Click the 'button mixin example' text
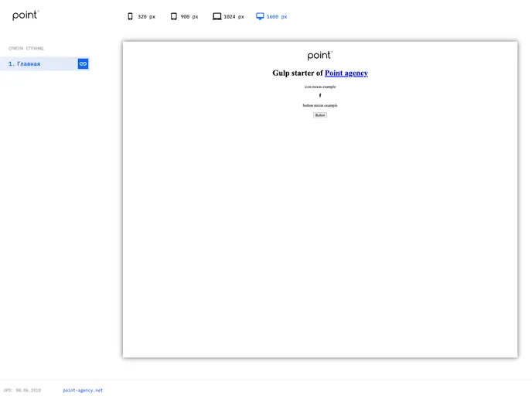 pyautogui.click(x=320, y=105)
